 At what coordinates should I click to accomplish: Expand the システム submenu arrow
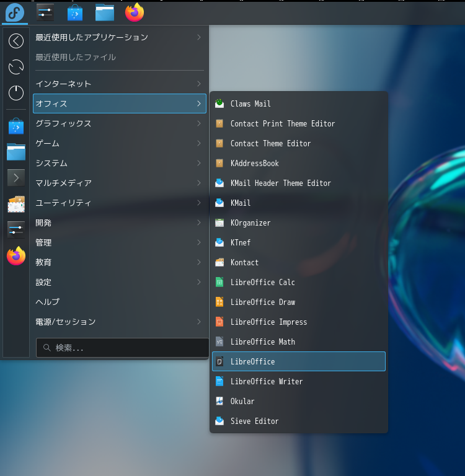[199, 163]
